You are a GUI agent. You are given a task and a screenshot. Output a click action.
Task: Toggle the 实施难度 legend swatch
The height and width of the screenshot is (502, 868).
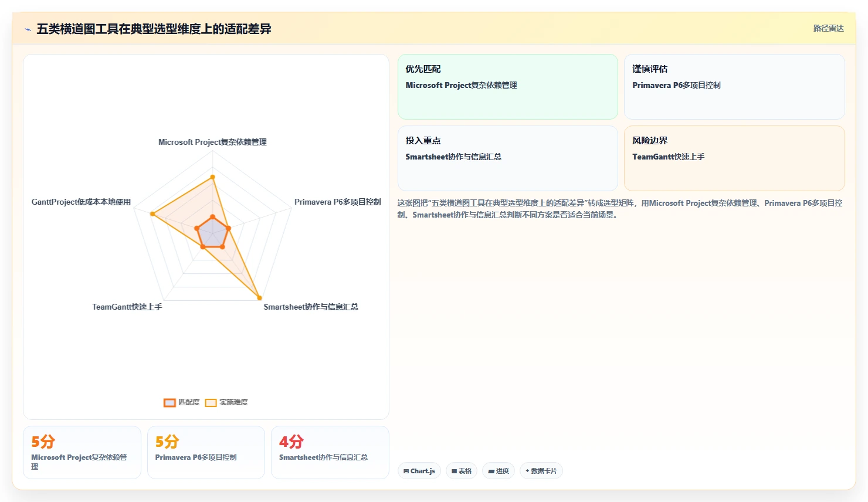click(211, 402)
